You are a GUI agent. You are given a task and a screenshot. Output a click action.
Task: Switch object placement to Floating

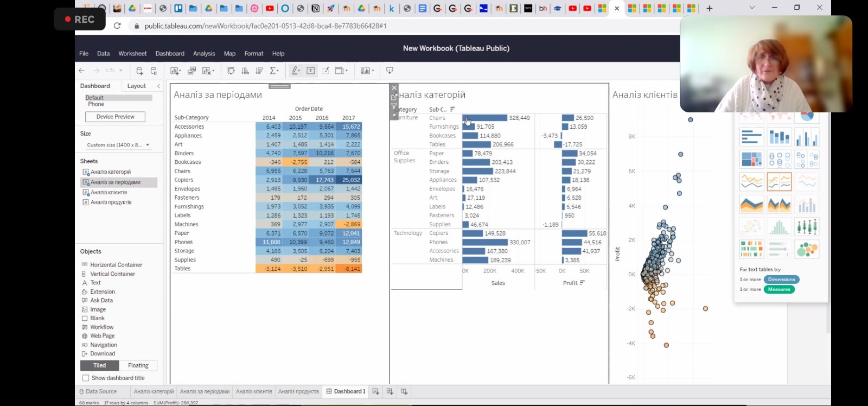(138, 365)
